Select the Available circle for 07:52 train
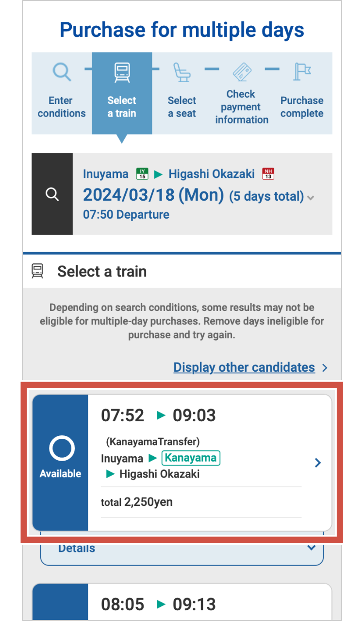Image resolution: width=364 pixels, height=621 pixels. 61,448
